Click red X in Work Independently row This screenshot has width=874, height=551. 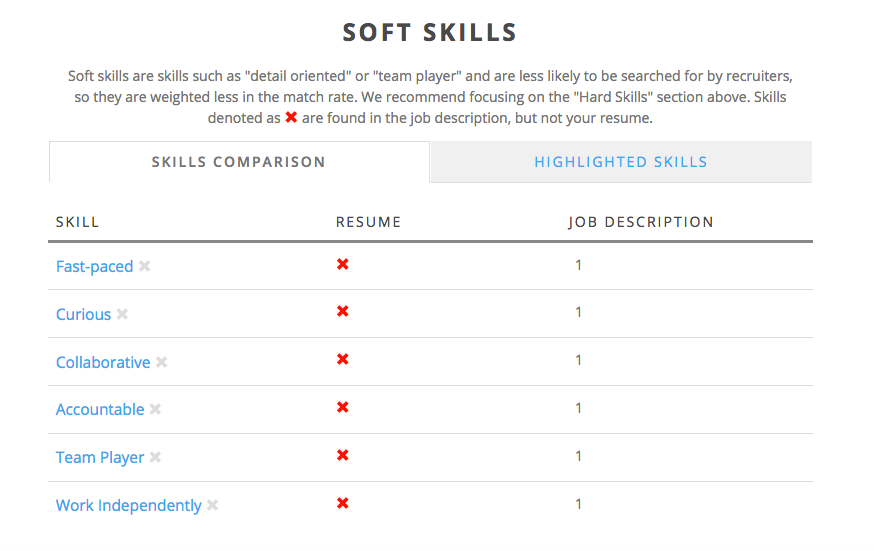click(x=343, y=503)
